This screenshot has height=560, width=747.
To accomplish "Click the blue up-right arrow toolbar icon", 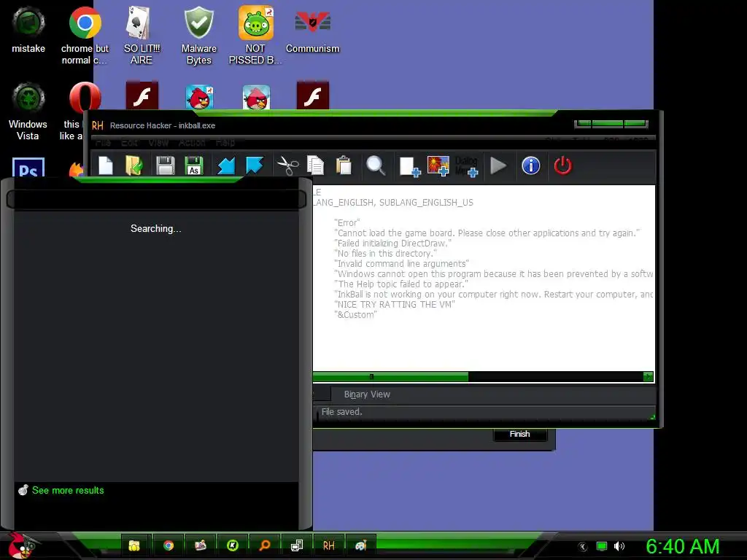I will 255,166.
